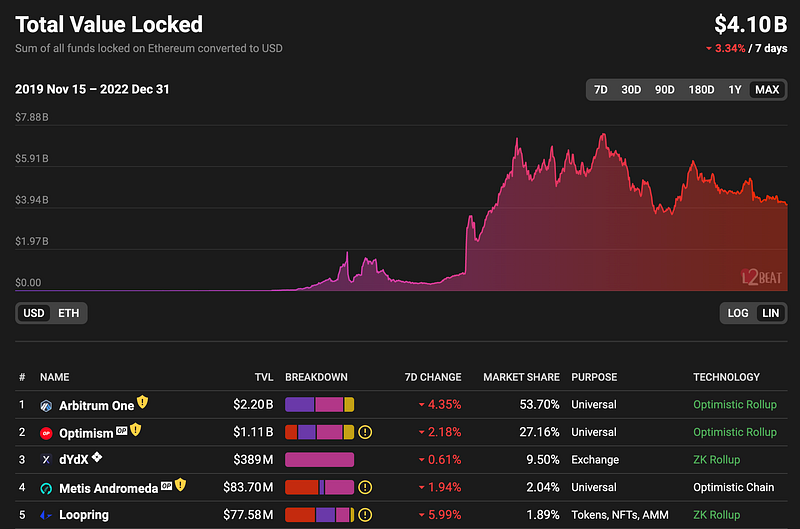Image resolution: width=800 pixels, height=529 pixels.
Task: Click the BREAKDOWN column header
Action: (x=316, y=377)
